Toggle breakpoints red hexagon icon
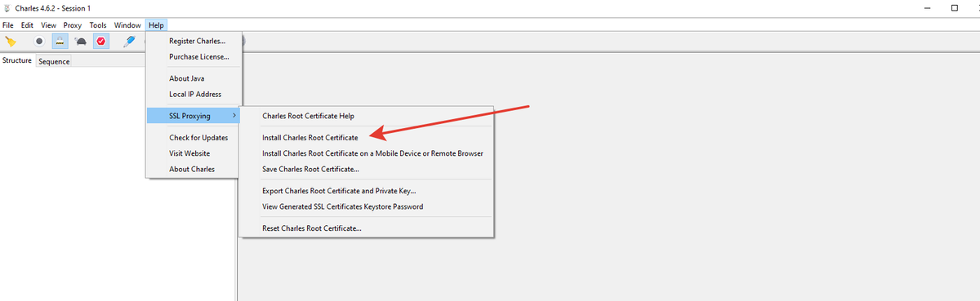 click(101, 41)
